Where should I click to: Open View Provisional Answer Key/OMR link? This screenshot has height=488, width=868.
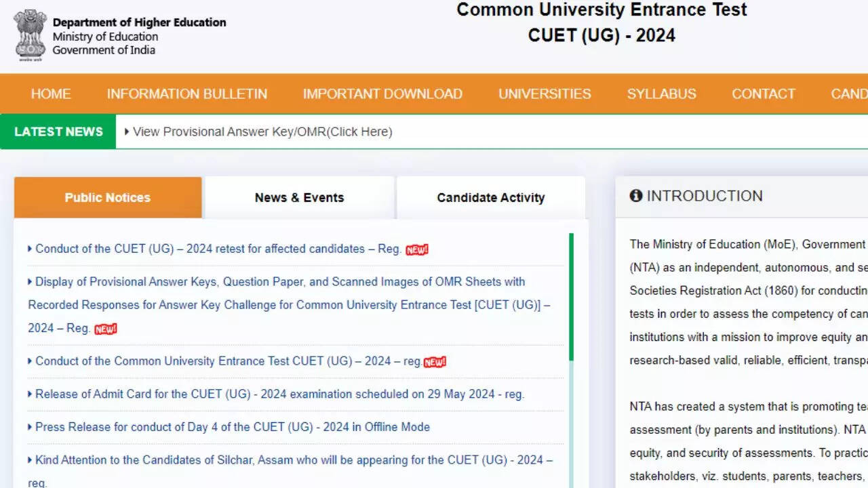[x=262, y=132]
